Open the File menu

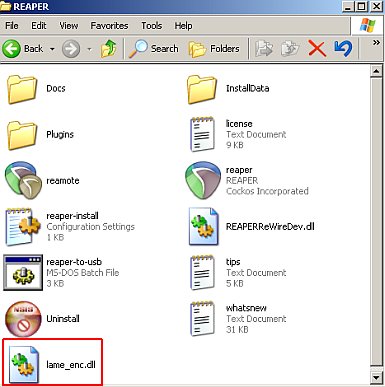click(x=12, y=26)
